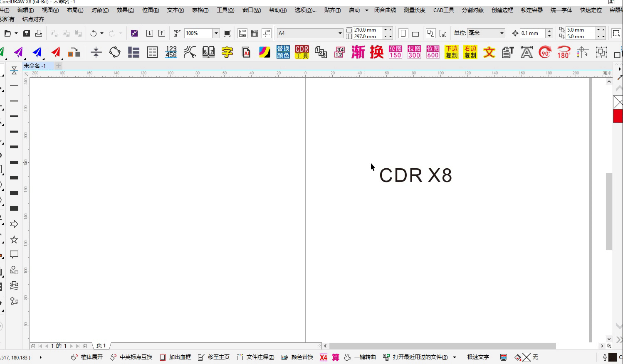Viewport: 623px width, 364px height.
Task: Click the Export icon with the up arrow
Action: (162, 33)
